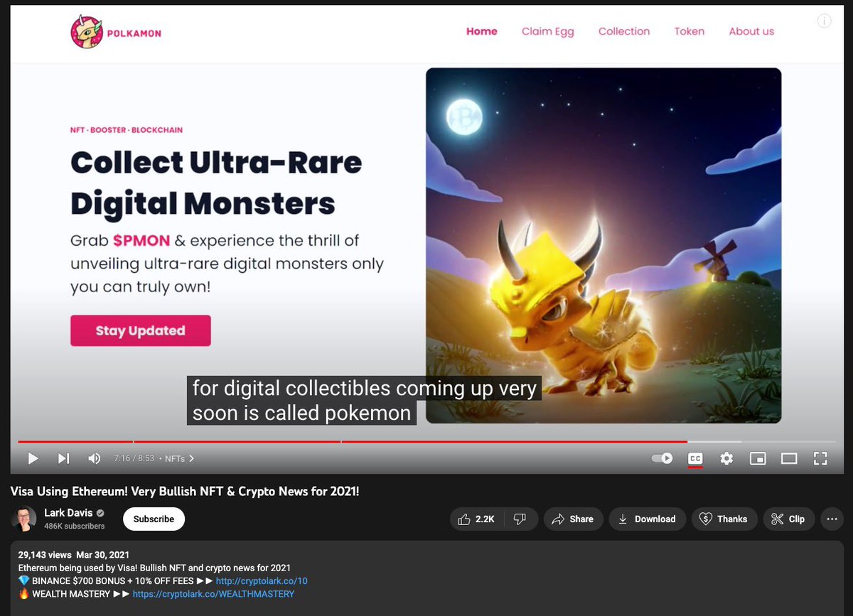Open the Claim Egg page
853x616 pixels.
coord(547,31)
